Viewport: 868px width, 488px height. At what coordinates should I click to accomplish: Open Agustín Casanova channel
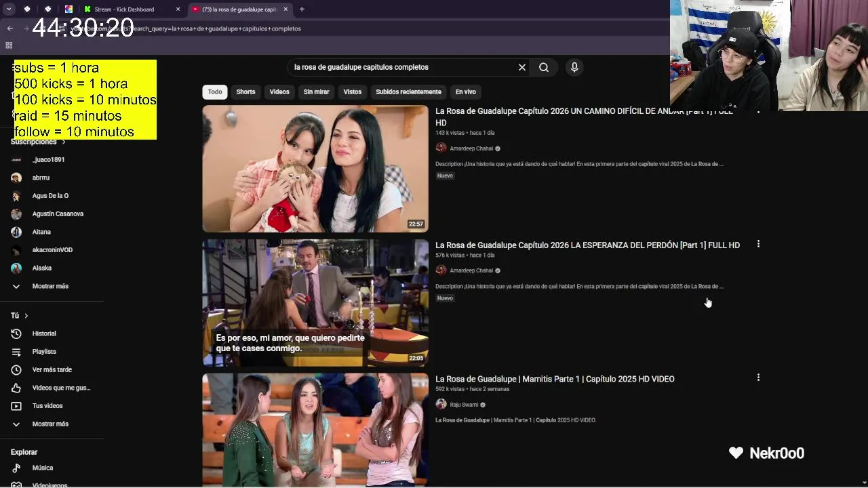pyautogui.click(x=58, y=214)
